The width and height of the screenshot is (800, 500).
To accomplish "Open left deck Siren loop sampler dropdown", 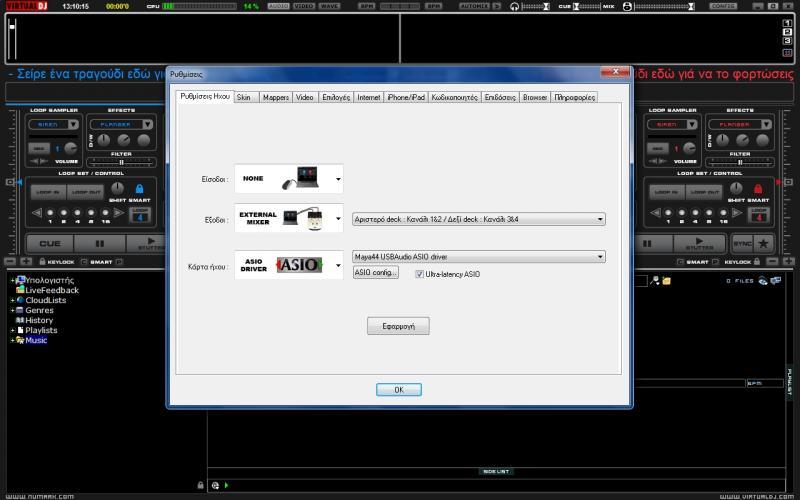I will pos(73,124).
